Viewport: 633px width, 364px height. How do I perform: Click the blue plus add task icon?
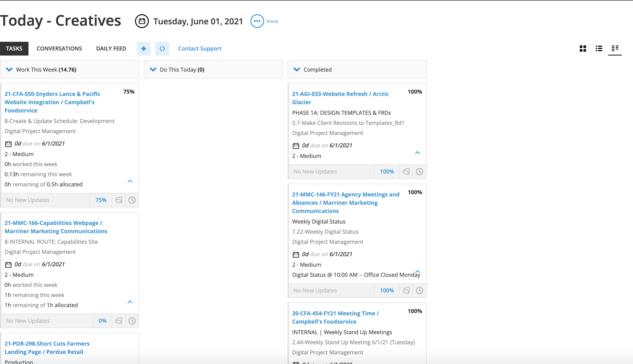coord(144,48)
